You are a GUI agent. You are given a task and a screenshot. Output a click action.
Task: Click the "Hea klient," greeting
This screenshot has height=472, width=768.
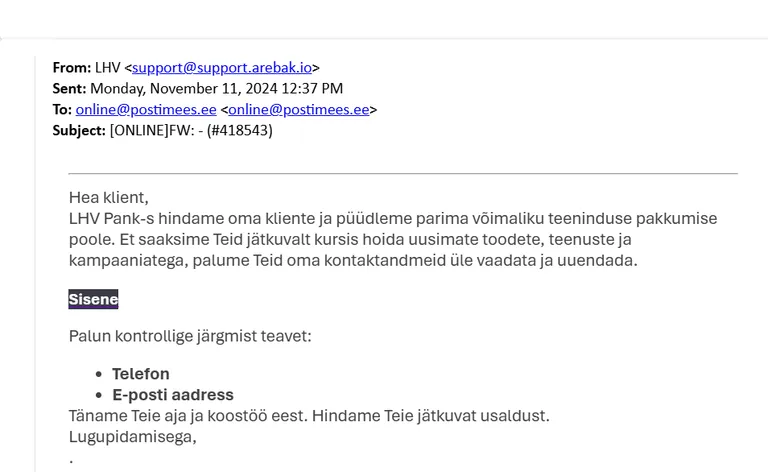[x=108, y=197]
